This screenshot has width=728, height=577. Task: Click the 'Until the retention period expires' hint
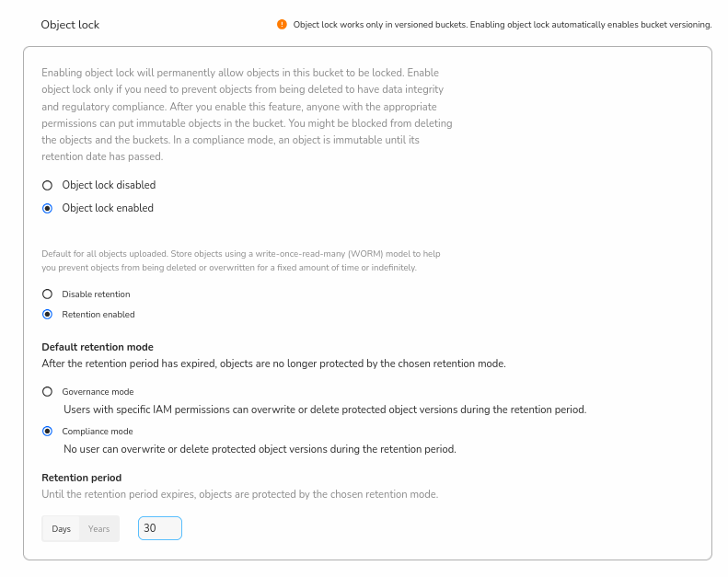click(x=239, y=494)
